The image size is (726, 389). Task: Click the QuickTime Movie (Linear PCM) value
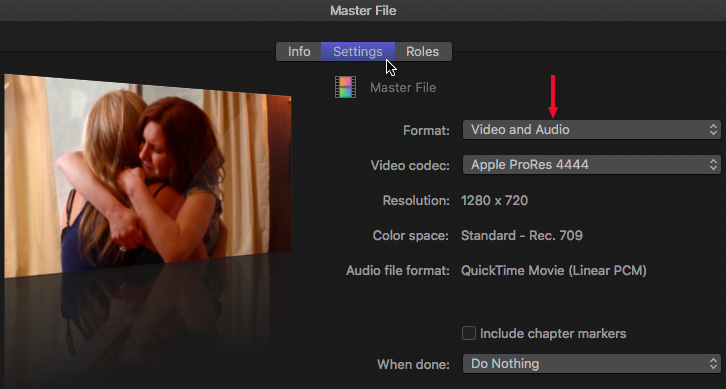point(554,270)
